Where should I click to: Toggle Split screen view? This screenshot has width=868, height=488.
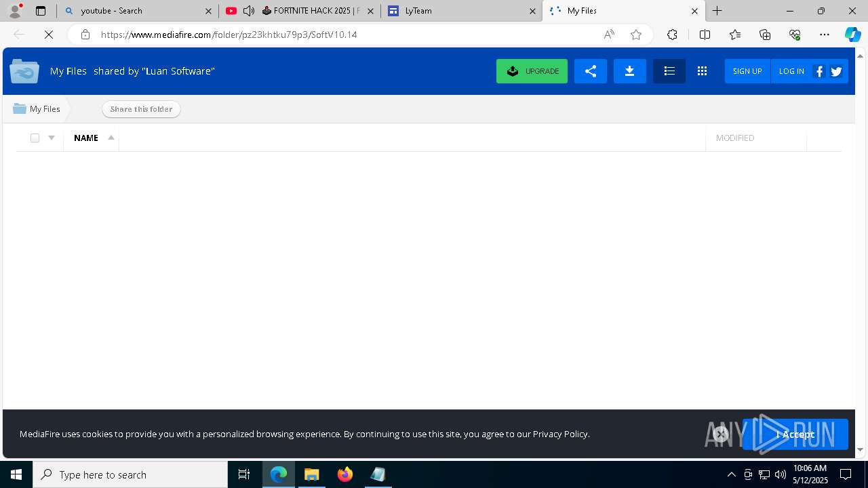point(705,35)
